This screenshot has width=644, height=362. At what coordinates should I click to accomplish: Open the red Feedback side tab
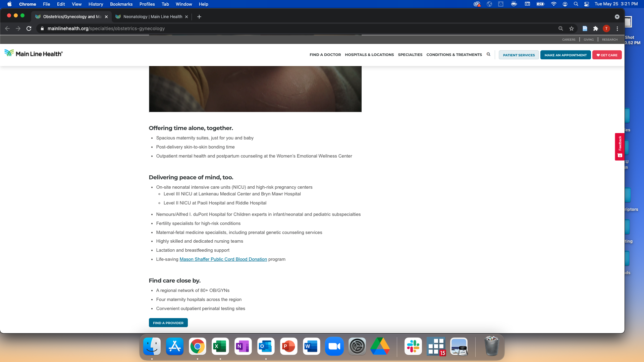[620, 146]
